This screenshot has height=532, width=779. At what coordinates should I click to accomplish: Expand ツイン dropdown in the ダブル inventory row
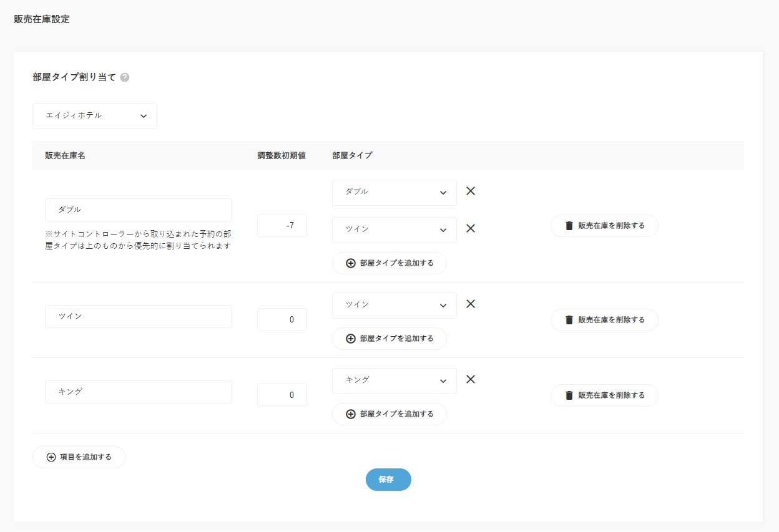(394, 230)
